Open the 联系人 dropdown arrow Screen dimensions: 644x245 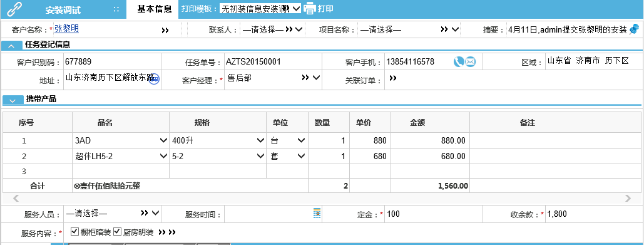pyautogui.click(x=299, y=29)
